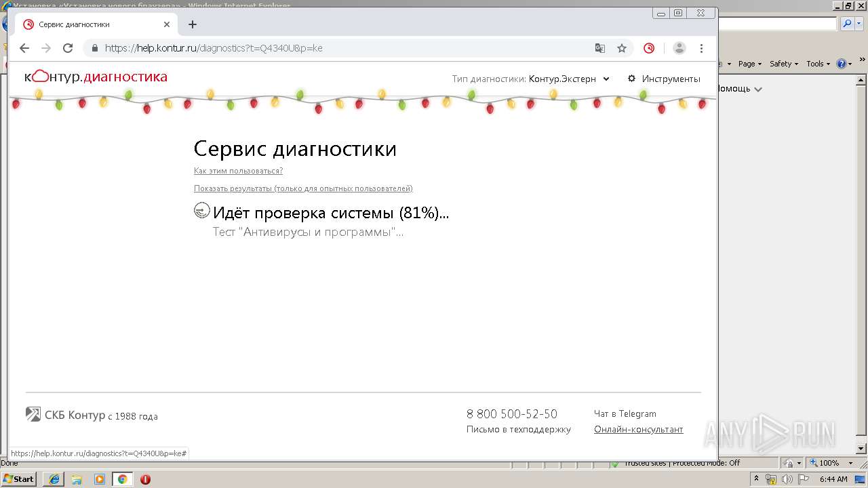Select the Сервис диагностики tab
868x488 pixels.
coord(96,24)
